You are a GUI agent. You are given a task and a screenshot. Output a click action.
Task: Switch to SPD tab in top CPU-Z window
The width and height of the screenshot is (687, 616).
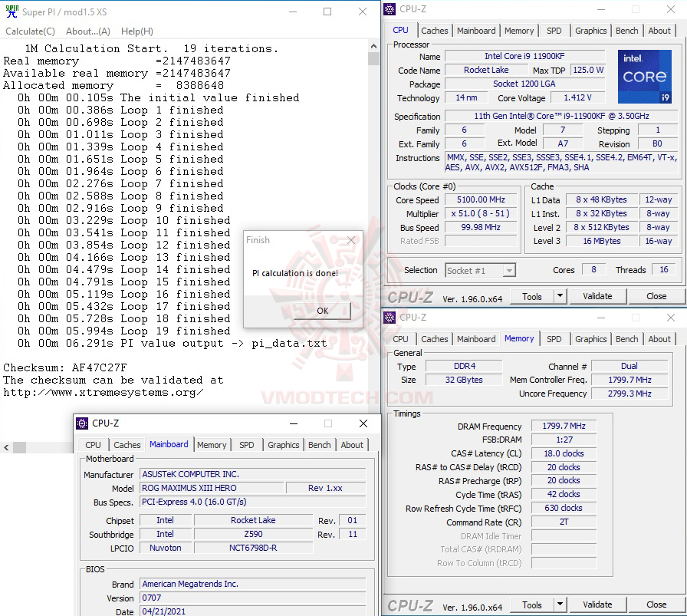[554, 31]
